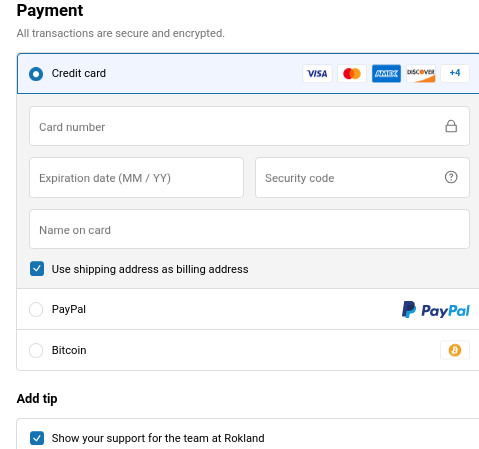479x449 pixels.
Task: Click the Mastercard logo icon
Action: (352, 73)
